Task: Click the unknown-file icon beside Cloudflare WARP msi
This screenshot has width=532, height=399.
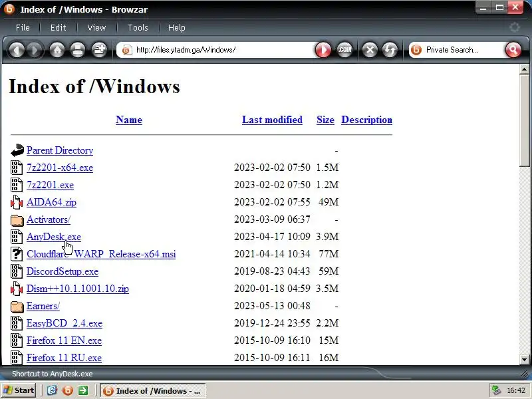Action: (16, 254)
